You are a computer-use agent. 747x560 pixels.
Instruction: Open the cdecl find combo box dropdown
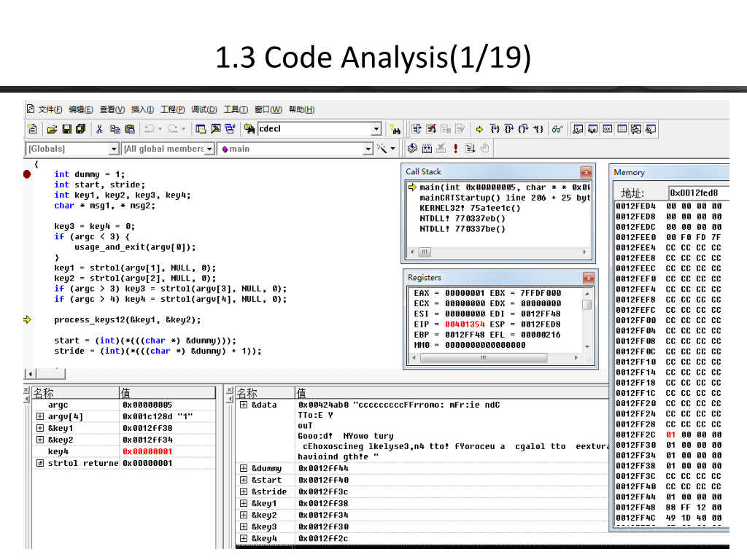click(x=376, y=128)
